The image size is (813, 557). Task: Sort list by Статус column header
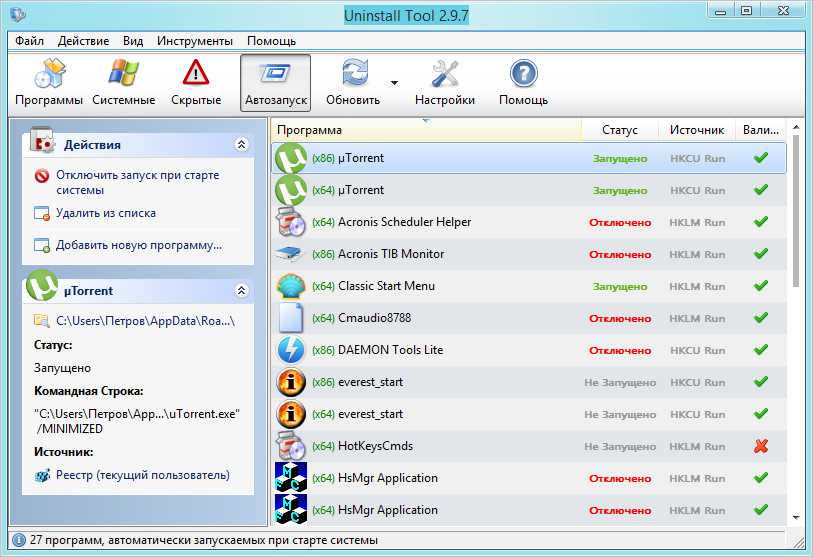(619, 130)
